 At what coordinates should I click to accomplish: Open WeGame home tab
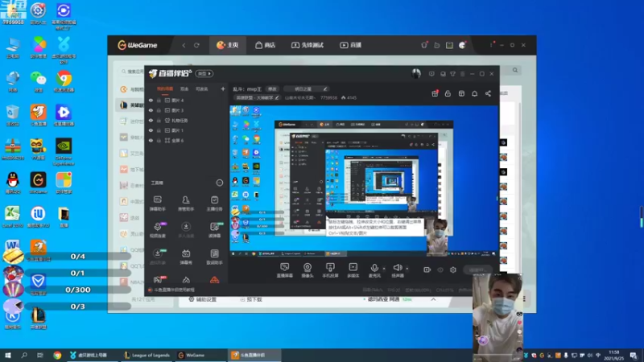pos(228,45)
